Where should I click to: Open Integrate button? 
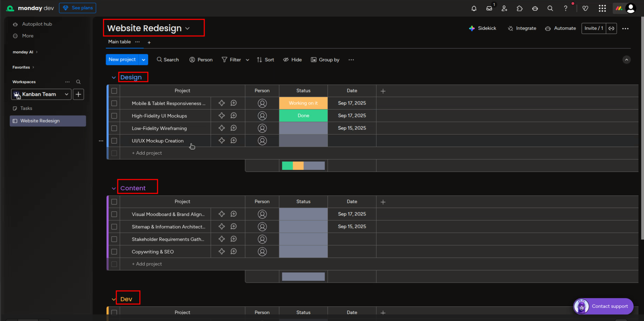tap(522, 28)
